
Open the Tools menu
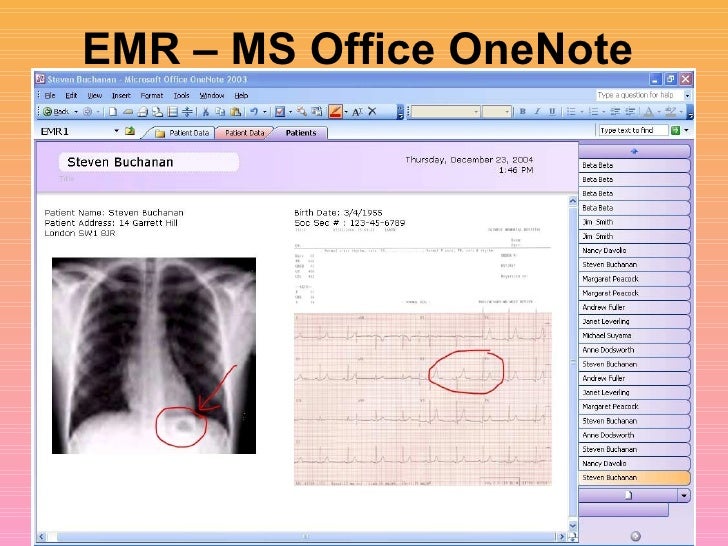tap(182, 95)
